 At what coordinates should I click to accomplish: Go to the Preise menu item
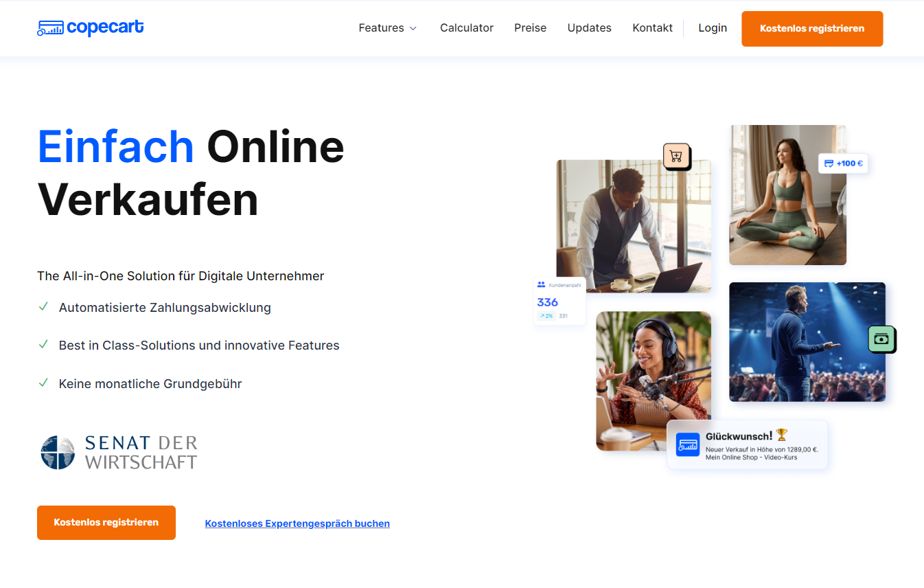[530, 28]
